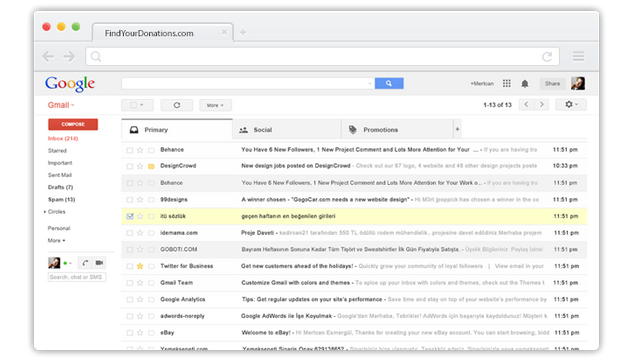Select the DesignCrowd email checkbox
The image size is (640, 360).
pos(130,166)
